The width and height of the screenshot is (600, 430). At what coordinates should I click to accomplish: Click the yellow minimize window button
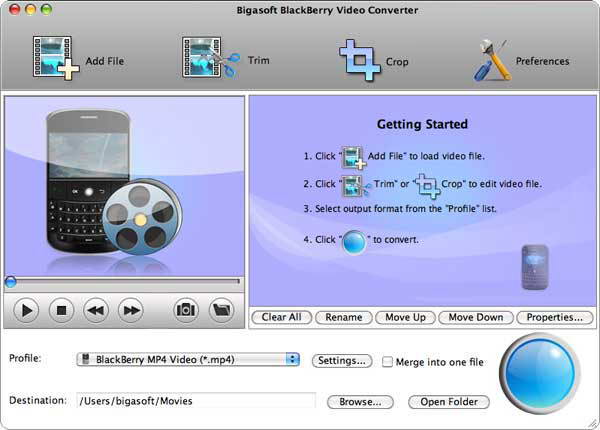click(x=30, y=9)
